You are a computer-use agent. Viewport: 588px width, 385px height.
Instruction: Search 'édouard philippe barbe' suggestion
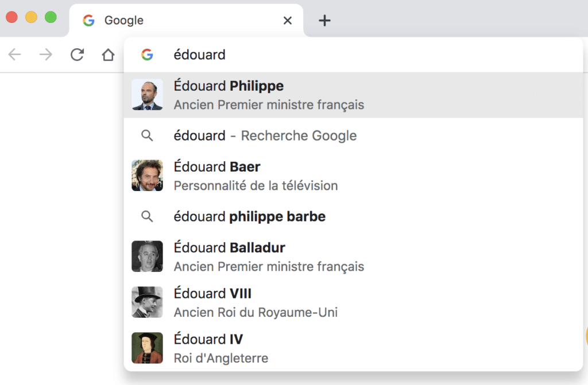[x=249, y=216]
